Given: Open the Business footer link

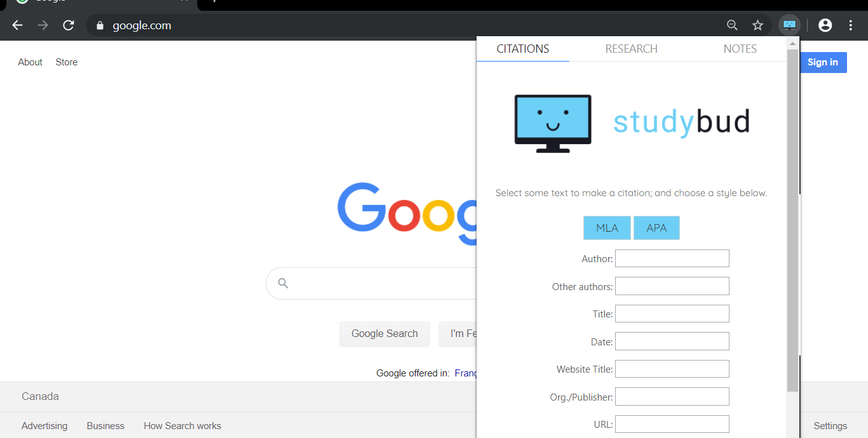Looking at the screenshot, I should [105, 426].
